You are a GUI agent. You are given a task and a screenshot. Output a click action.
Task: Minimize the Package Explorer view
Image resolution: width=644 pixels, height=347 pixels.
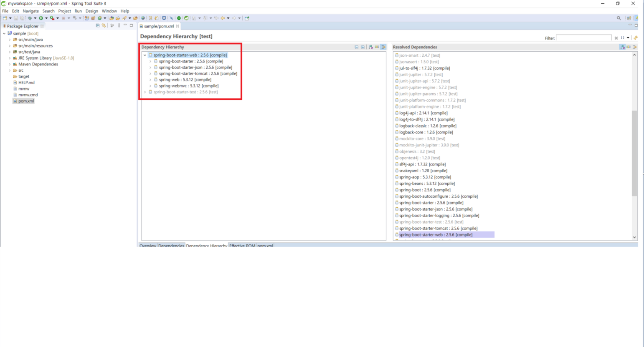125,25
